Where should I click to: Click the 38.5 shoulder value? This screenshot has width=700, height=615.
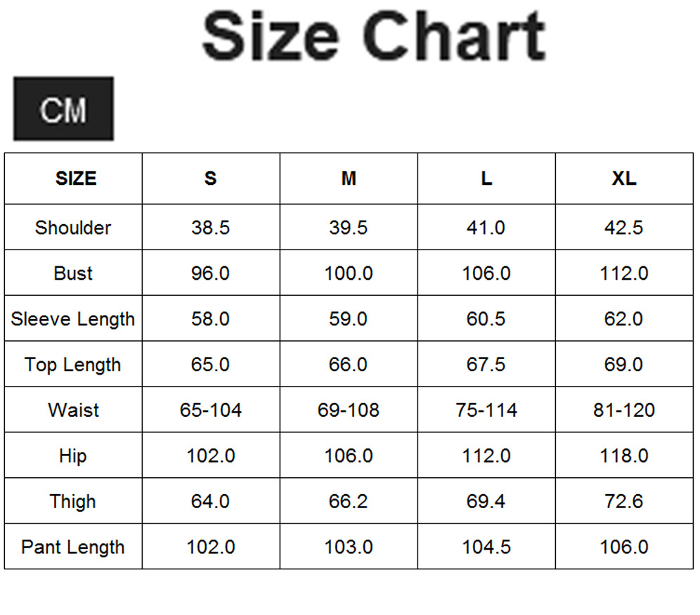[211, 228]
